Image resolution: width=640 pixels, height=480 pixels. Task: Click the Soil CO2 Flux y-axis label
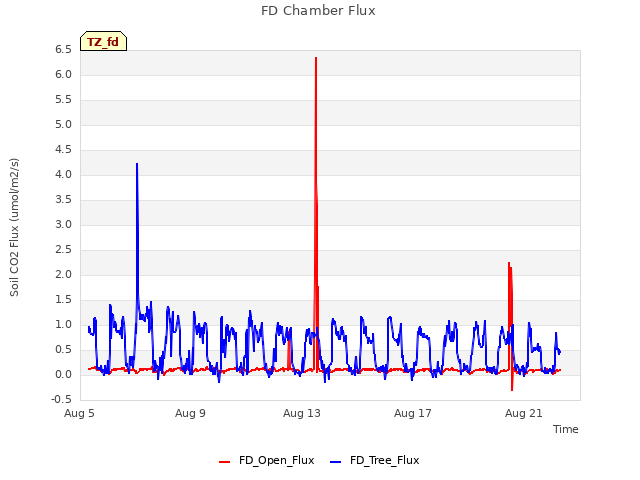[15, 227]
